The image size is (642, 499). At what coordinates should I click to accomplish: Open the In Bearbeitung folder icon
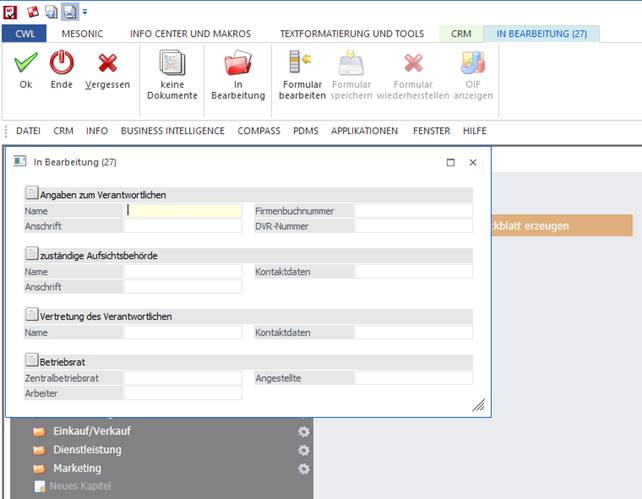(237, 64)
